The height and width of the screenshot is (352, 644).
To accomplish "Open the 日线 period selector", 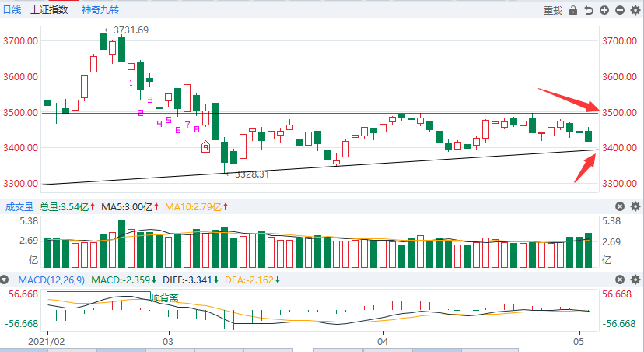I will (x=13, y=10).
